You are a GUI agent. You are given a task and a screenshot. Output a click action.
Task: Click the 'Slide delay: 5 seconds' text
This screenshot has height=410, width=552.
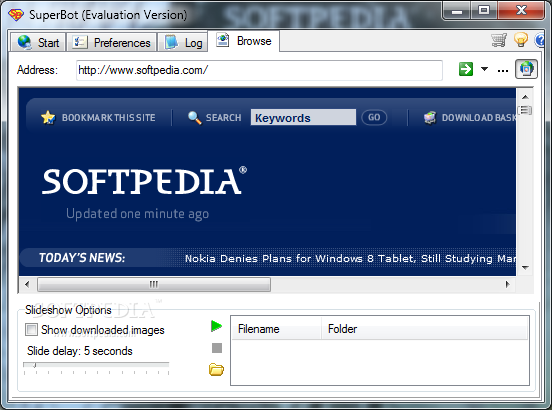[80, 351]
